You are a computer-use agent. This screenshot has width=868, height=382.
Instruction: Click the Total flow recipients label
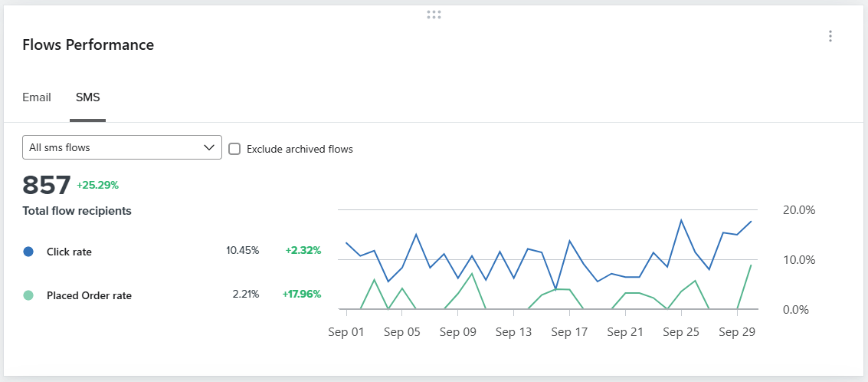point(77,211)
